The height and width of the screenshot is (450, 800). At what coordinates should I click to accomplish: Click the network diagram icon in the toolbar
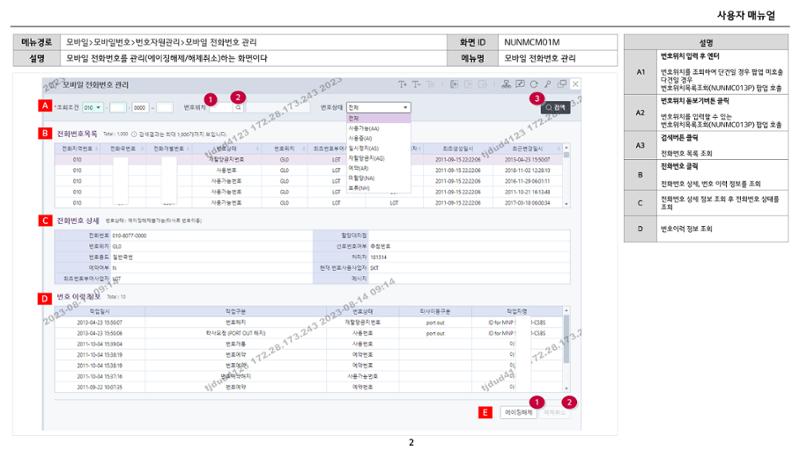point(506,84)
